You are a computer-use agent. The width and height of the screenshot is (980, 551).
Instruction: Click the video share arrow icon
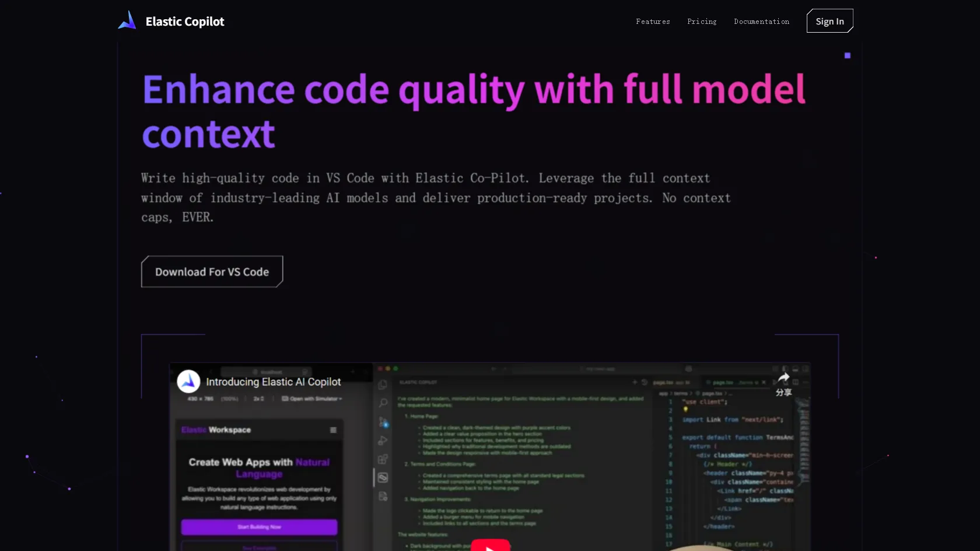(x=783, y=378)
